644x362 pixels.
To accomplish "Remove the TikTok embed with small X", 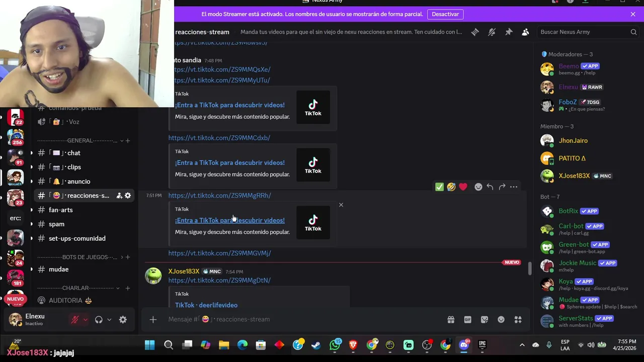I will pos(341,205).
